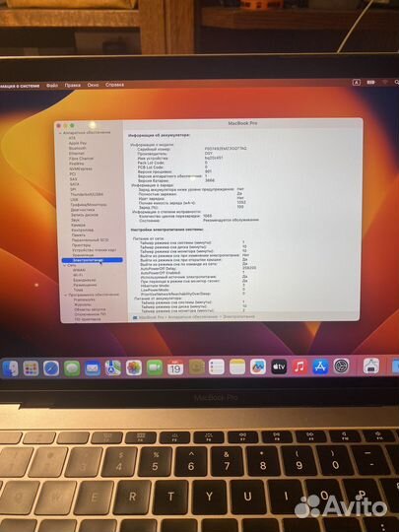Select Устройство чтения карт in sidebar
Screen dimensions: 399x532
(95, 250)
